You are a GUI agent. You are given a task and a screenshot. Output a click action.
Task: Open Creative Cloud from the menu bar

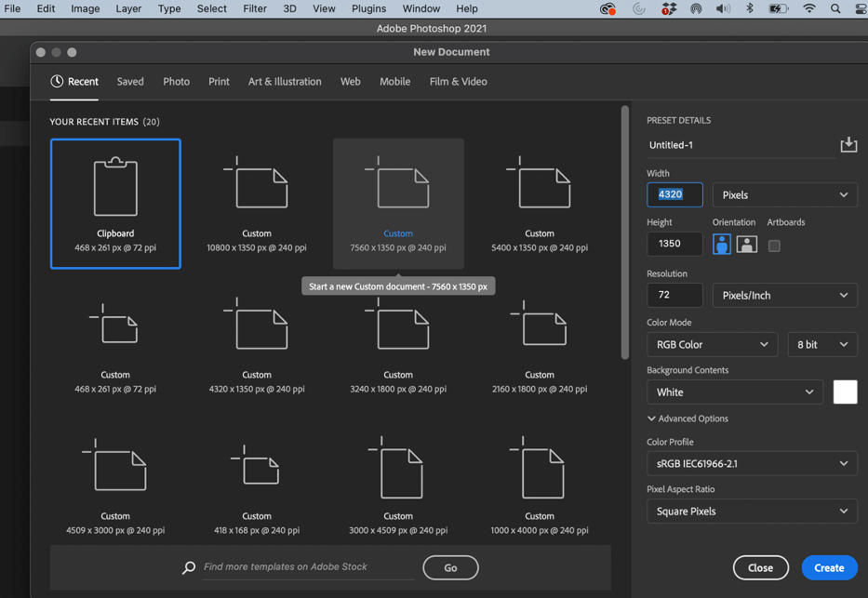click(x=608, y=8)
